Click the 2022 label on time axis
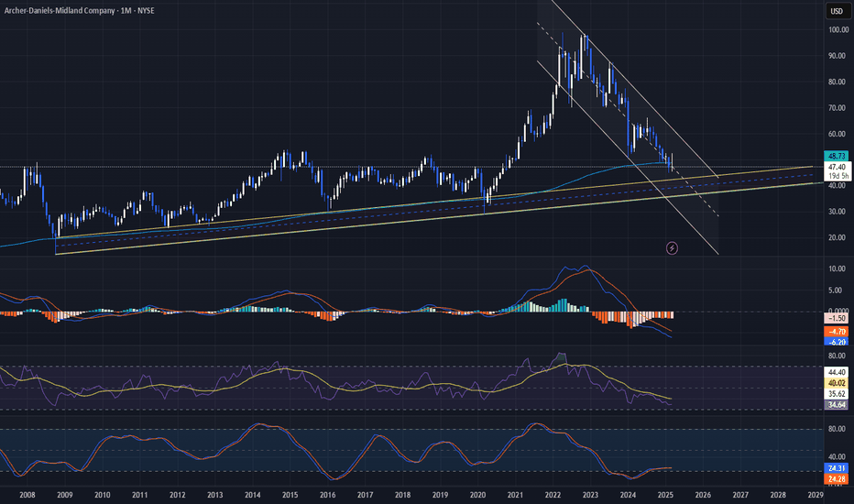The width and height of the screenshot is (854, 504). point(553,495)
